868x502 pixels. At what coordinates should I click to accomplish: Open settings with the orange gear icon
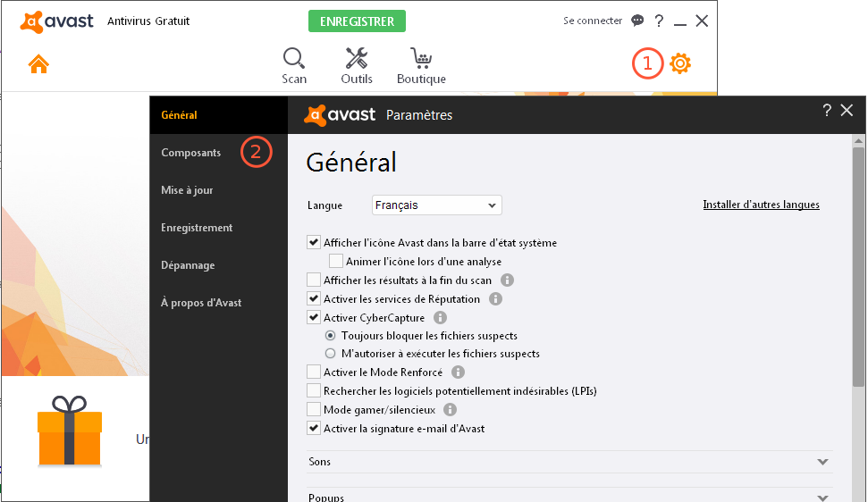coord(680,63)
